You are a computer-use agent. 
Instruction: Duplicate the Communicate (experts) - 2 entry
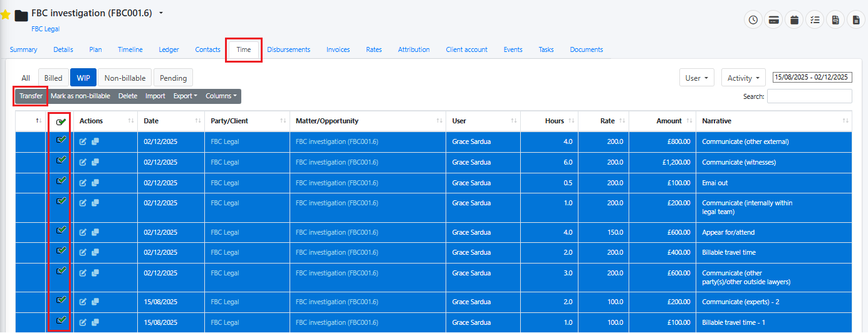pos(95,302)
